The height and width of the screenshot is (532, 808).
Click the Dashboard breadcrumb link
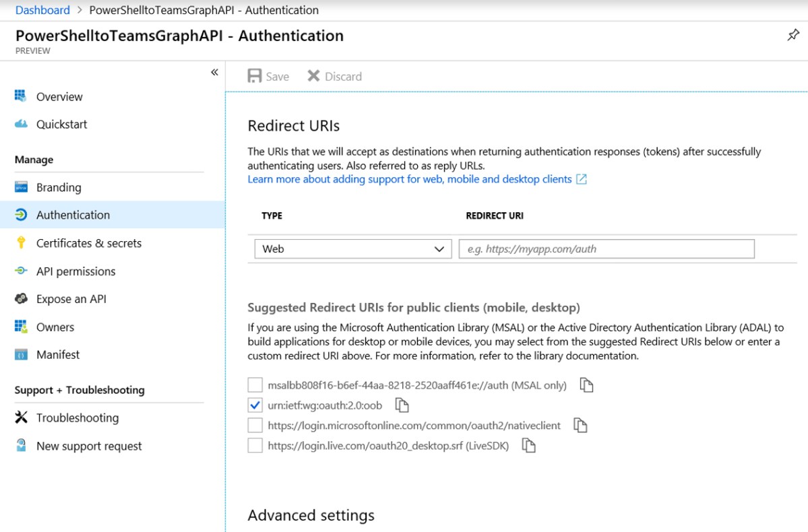42,10
